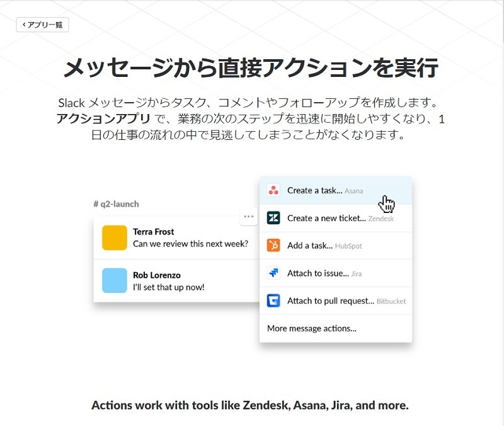Click the Jira icon
Screen dimensions: 504x426
click(273, 273)
